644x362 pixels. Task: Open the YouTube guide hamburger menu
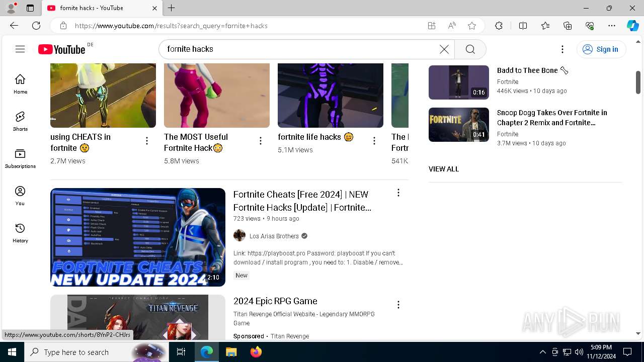tap(20, 49)
